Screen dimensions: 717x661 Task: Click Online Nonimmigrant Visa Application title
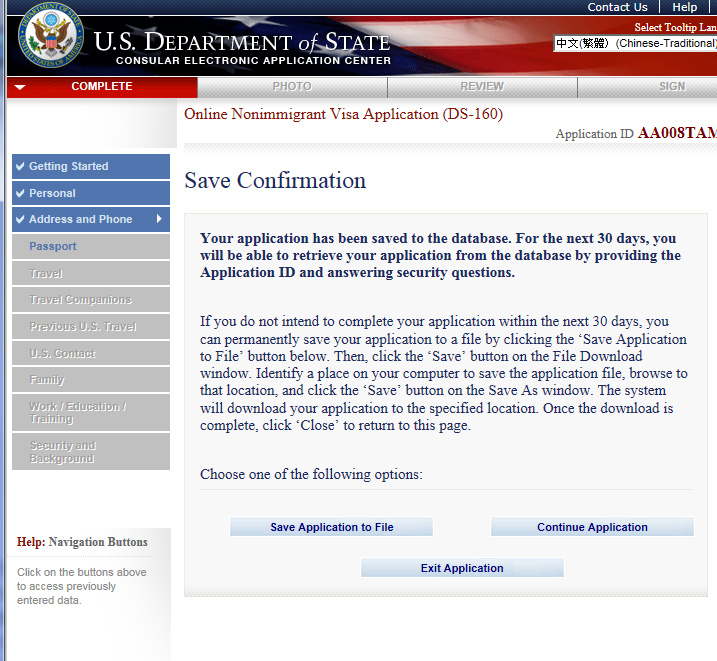click(343, 114)
